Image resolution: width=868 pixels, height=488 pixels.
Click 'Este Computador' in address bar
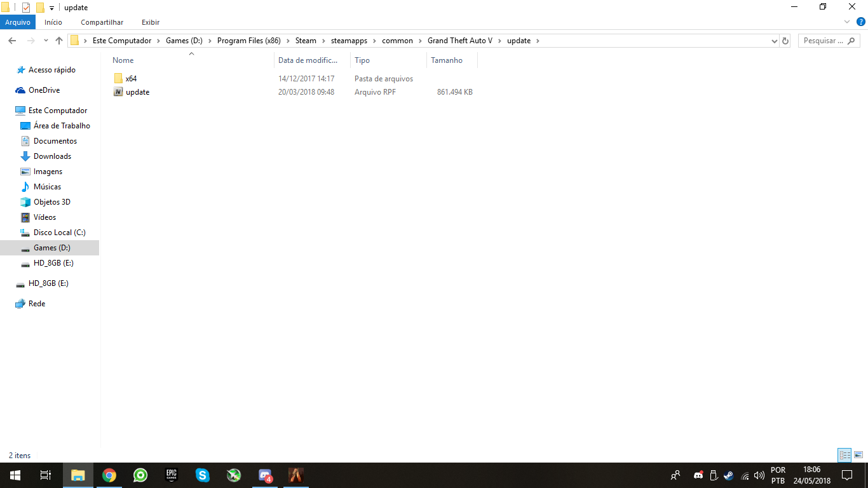[x=122, y=41]
